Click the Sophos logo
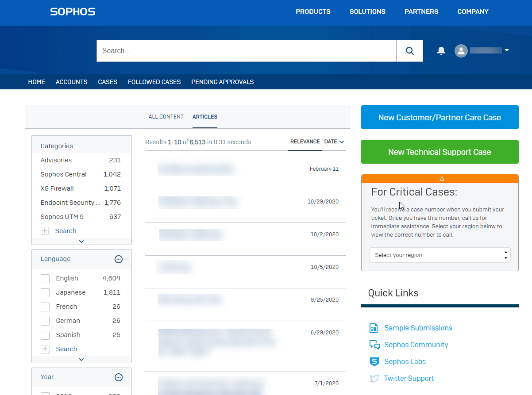The image size is (532, 395). point(73,12)
